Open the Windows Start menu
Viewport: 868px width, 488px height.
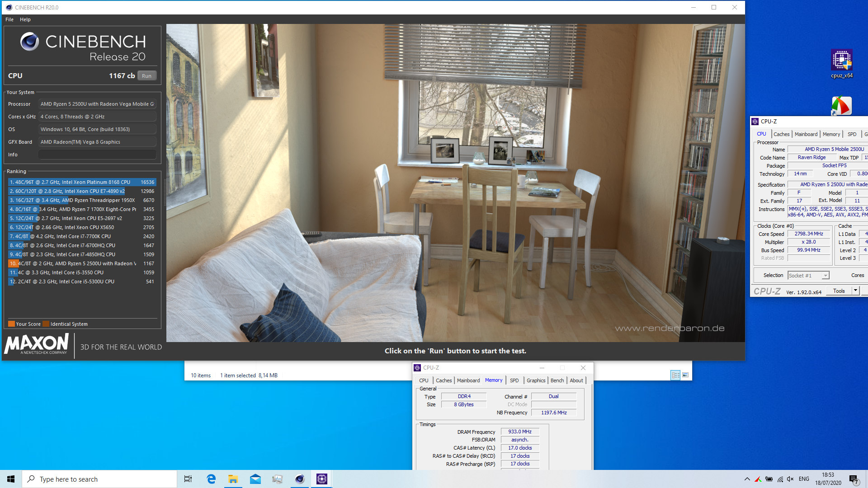[x=11, y=479]
